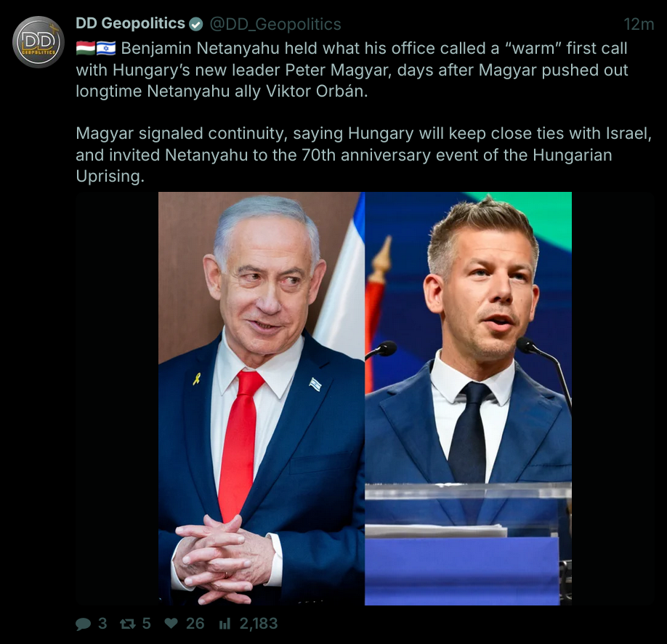Screen dimensions: 667x644
Task: Open the 12m timestamp permalink
Action: pyautogui.click(x=639, y=24)
